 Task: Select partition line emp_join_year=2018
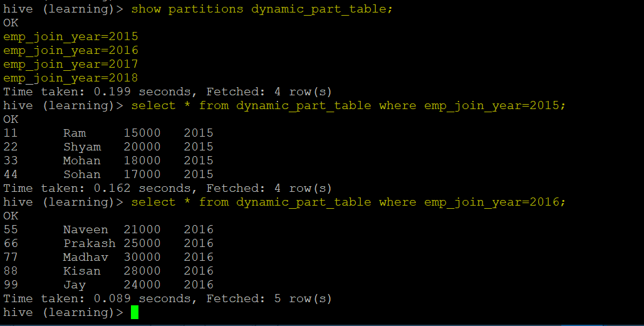click(71, 78)
